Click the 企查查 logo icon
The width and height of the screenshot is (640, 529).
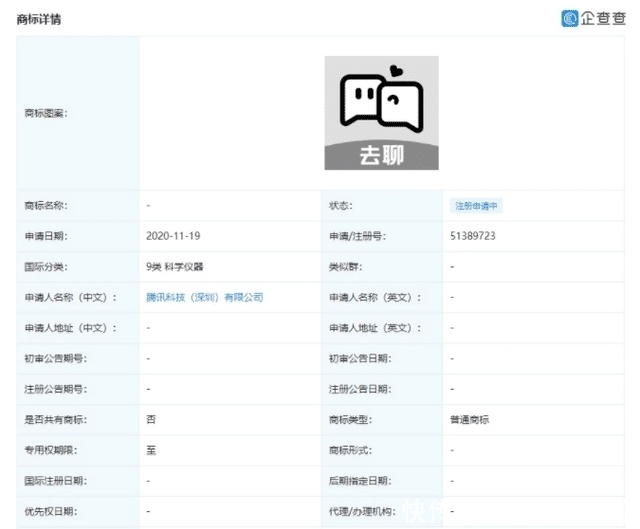click(x=570, y=18)
